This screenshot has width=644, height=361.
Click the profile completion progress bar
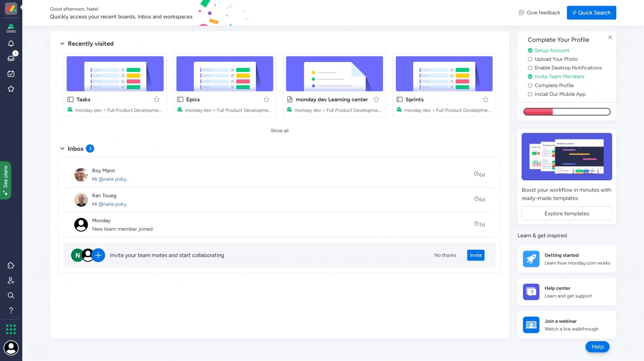(566, 112)
